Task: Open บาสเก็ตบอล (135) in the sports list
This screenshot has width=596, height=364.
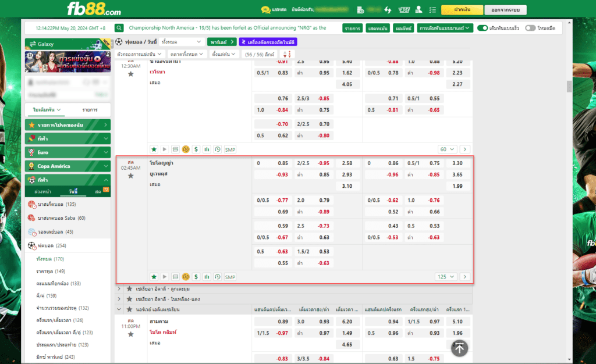Action: point(68,204)
